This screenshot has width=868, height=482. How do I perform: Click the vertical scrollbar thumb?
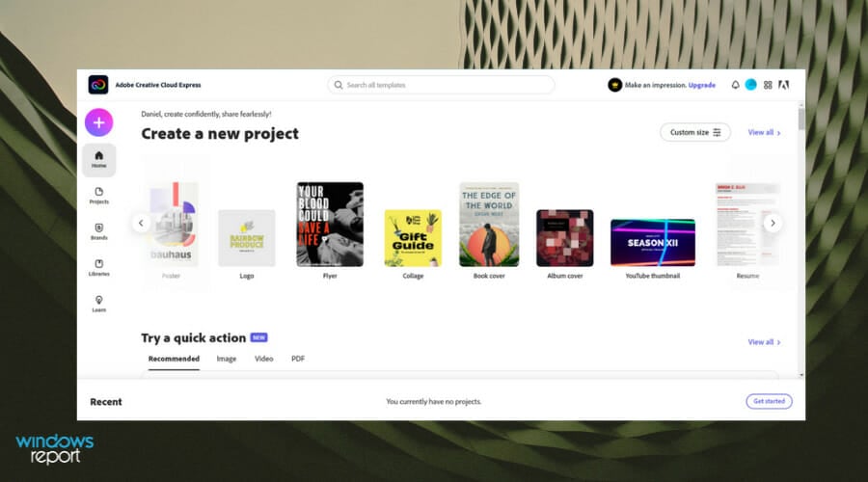(801, 119)
